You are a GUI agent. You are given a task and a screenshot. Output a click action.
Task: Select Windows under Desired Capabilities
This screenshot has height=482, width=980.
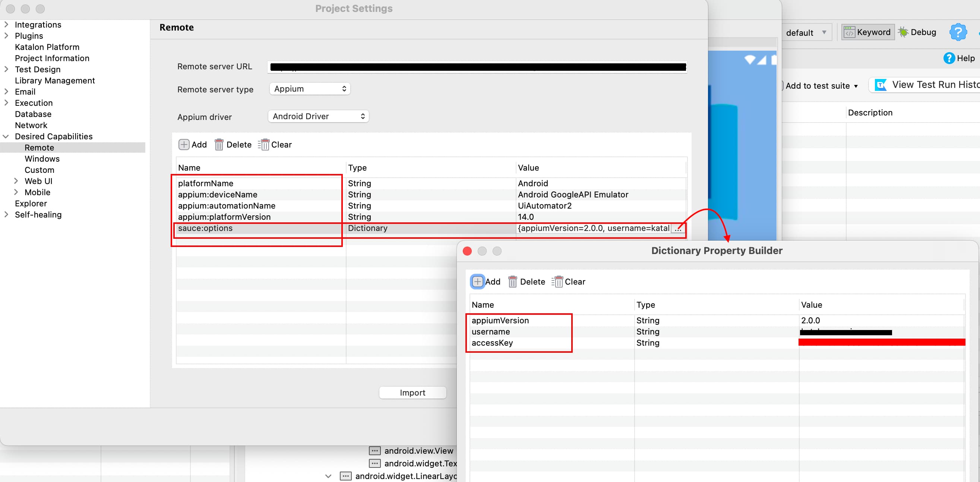tap(42, 159)
